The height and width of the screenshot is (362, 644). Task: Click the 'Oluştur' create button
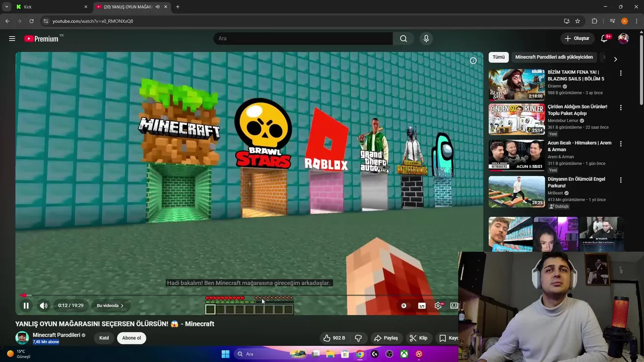tap(577, 39)
